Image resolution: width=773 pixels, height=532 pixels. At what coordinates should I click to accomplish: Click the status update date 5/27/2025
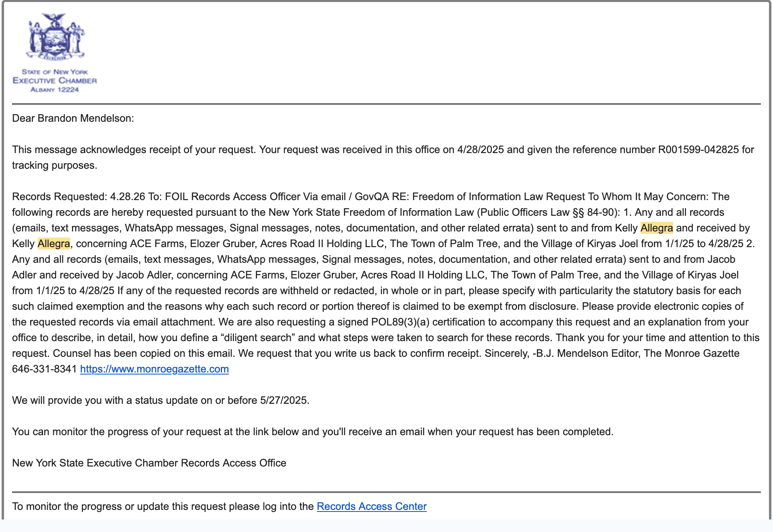pos(284,400)
